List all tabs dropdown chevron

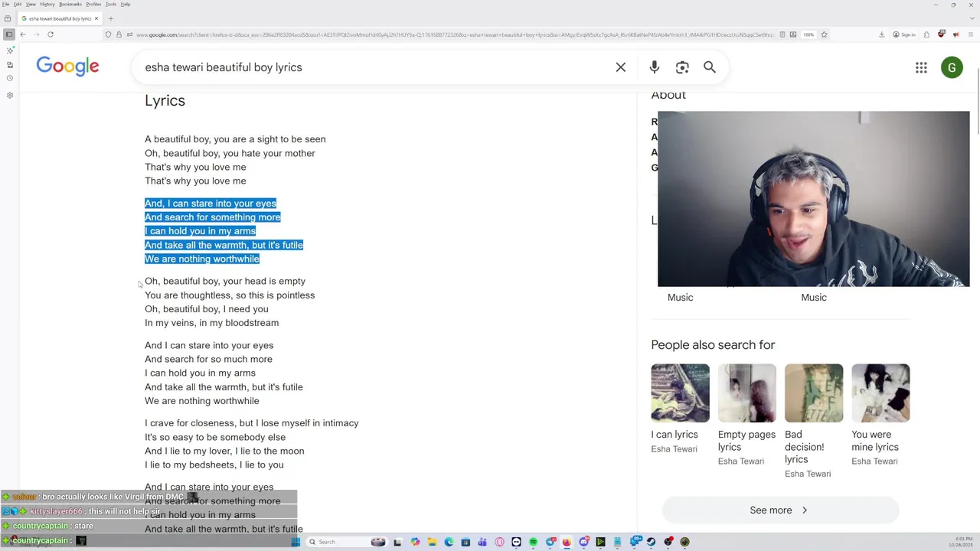coord(971,18)
